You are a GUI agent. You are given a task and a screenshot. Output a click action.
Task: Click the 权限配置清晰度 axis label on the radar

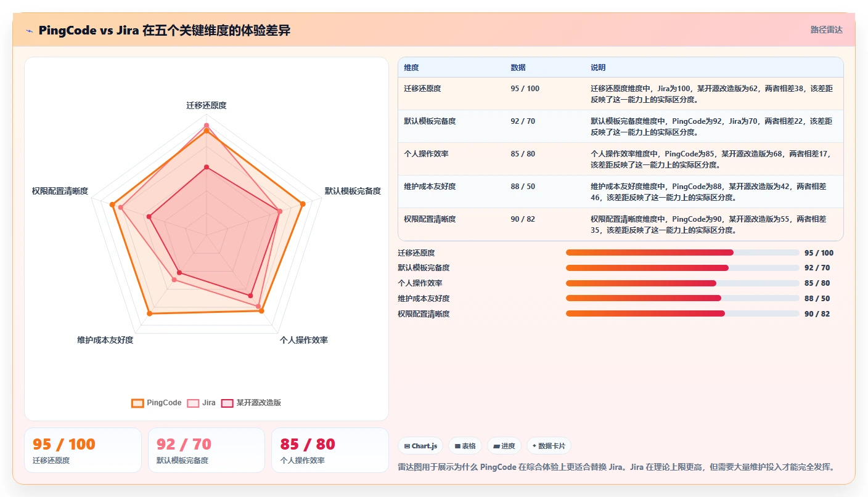pyautogui.click(x=60, y=191)
